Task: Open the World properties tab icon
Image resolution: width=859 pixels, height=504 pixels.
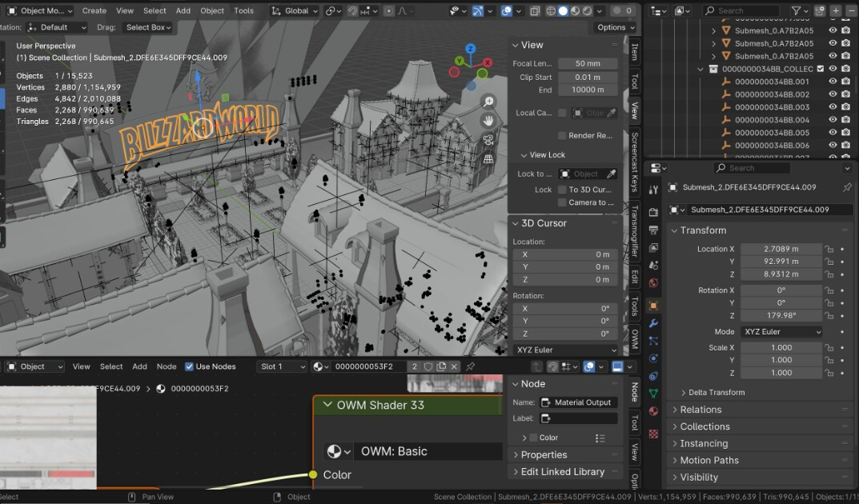Action: tap(653, 283)
